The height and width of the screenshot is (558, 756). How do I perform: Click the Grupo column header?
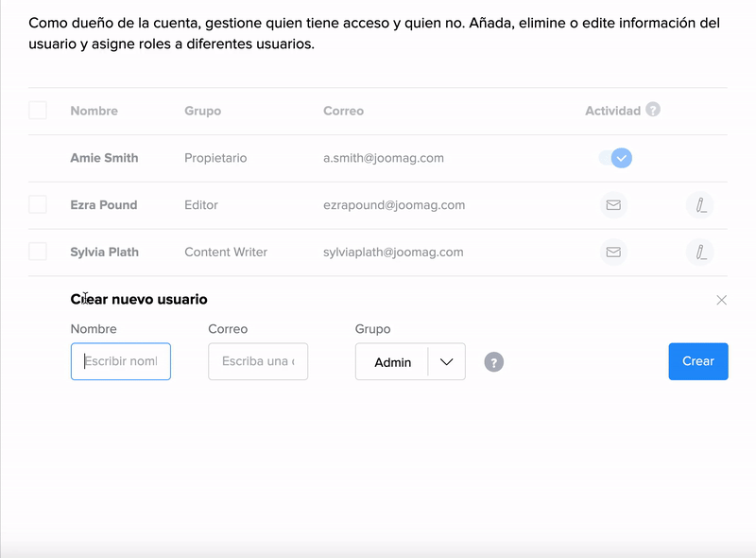(202, 111)
